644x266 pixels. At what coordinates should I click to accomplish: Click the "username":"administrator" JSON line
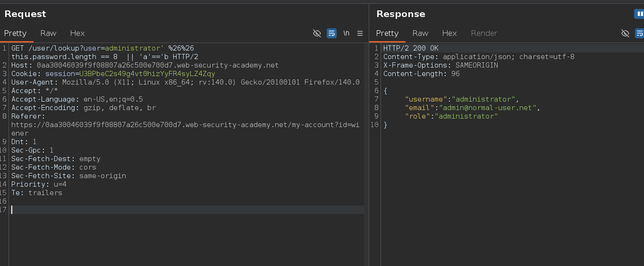(x=462, y=99)
